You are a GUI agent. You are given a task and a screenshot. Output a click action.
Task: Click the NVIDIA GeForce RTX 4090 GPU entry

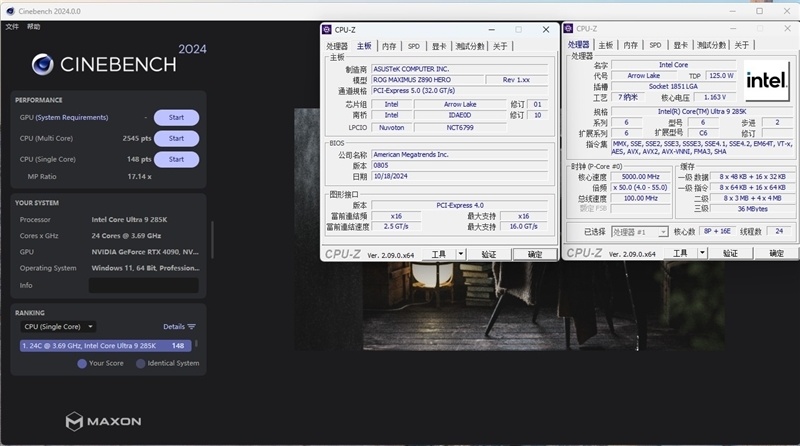coord(145,252)
